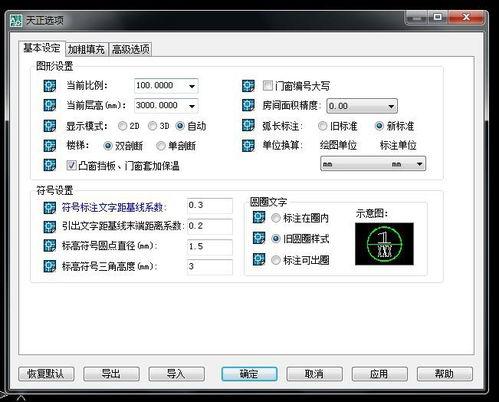The image size is (499, 402).
Task: Click the 确定 button
Action: pos(249,374)
